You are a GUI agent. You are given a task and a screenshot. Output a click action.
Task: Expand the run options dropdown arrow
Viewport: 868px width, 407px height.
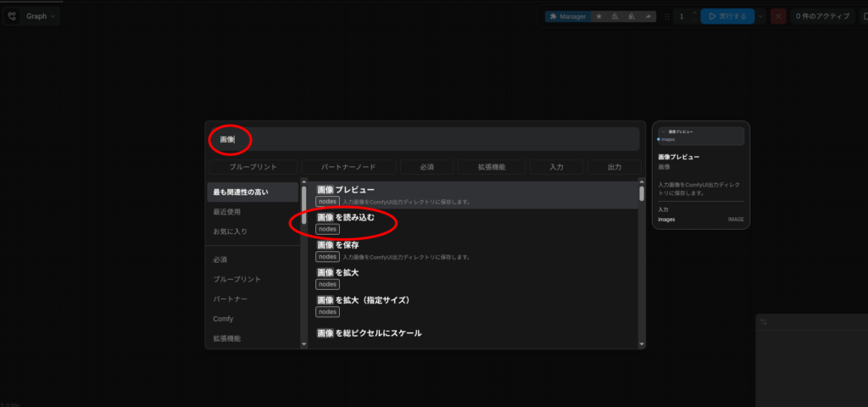[x=761, y=16]
